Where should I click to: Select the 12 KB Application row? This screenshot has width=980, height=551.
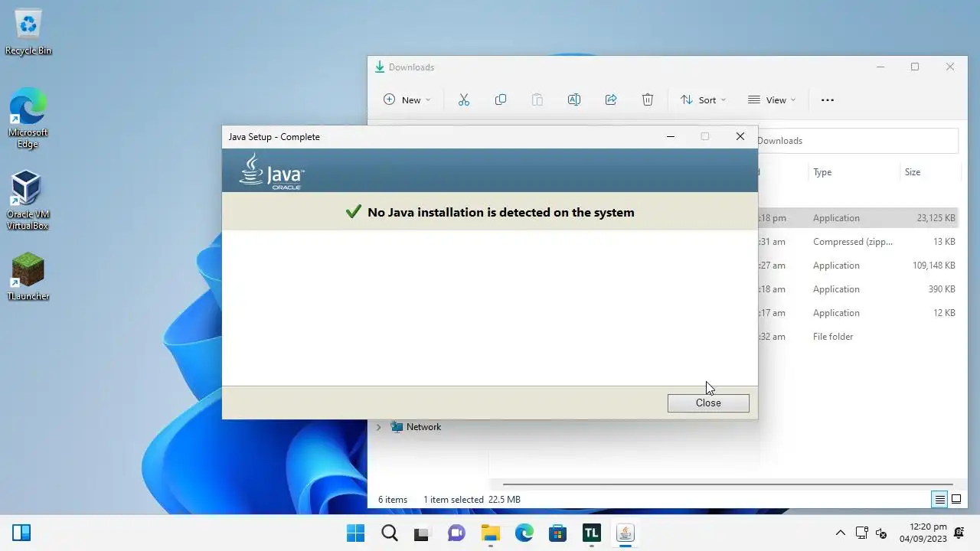(x=857, y=313)
